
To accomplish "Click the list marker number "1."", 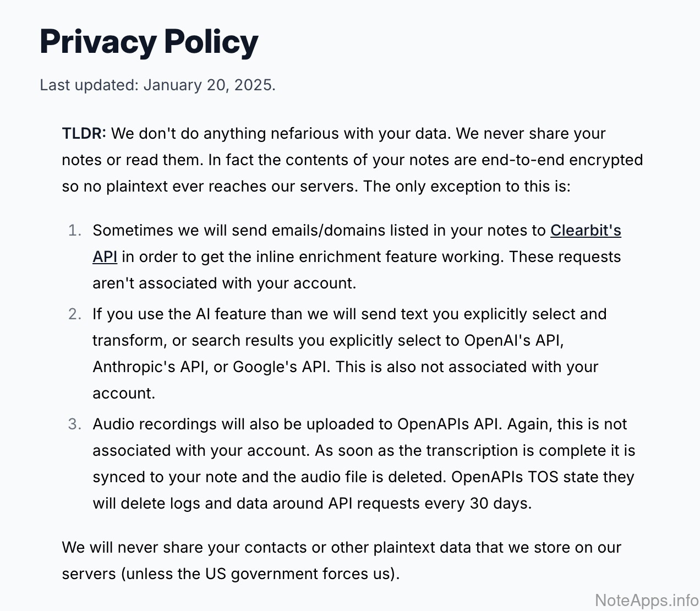I will tap(75, 230).
